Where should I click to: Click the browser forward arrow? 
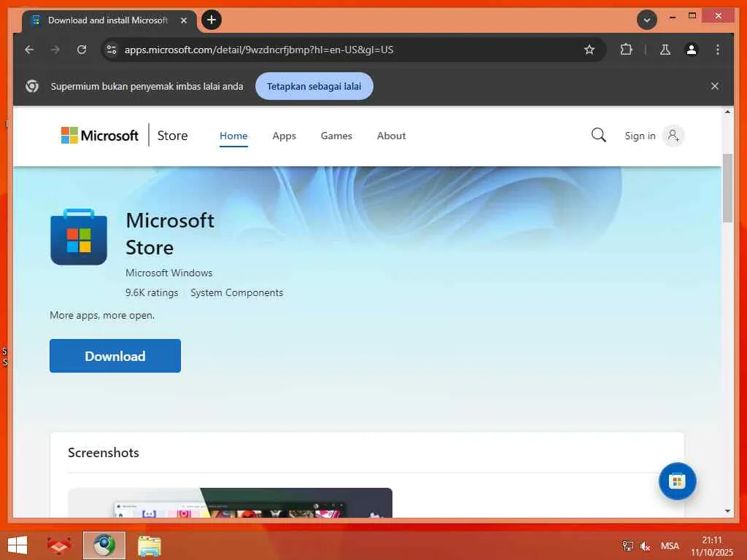(x=55, y=50)
